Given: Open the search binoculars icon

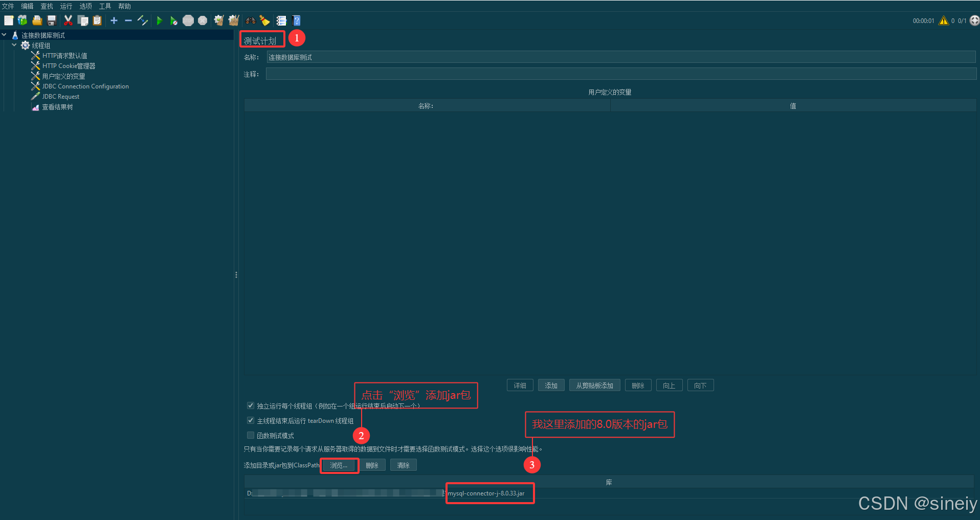Looking at the screenshot, I should [x=250, y=20].
